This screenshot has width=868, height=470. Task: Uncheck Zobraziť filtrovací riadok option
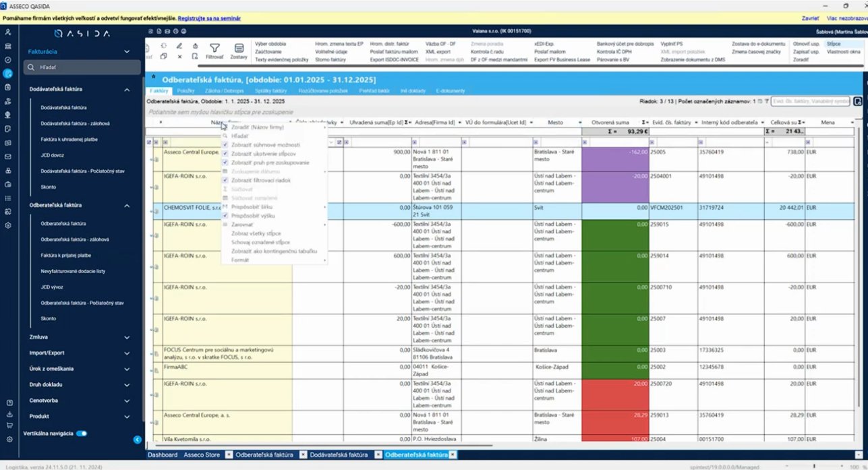point(225,180)
